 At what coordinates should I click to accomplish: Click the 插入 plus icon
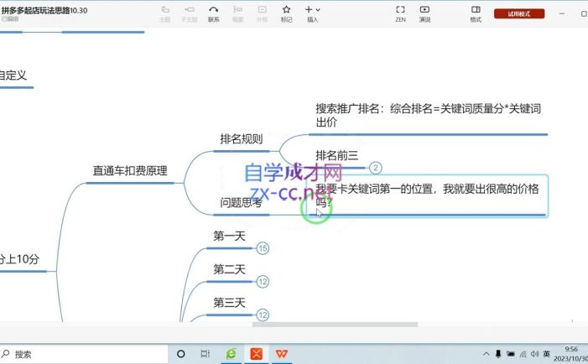pos(309,9)
